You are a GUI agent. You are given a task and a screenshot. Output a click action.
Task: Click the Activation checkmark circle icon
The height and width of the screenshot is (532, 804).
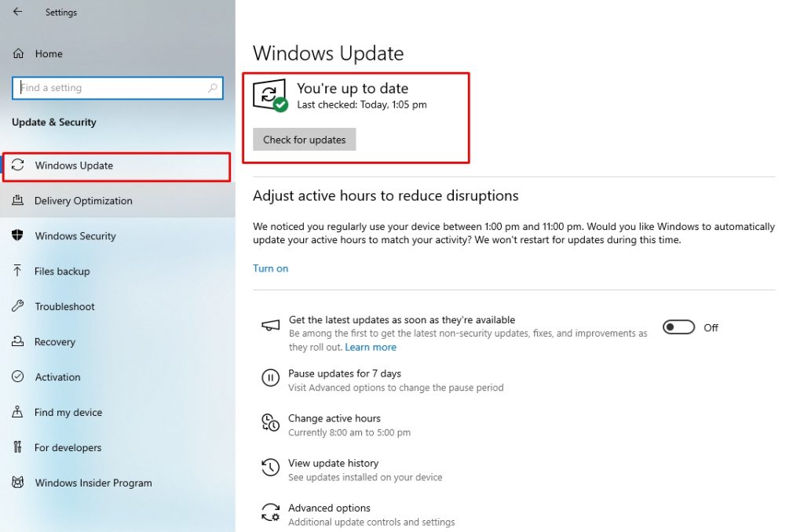[x=18, y=377]
